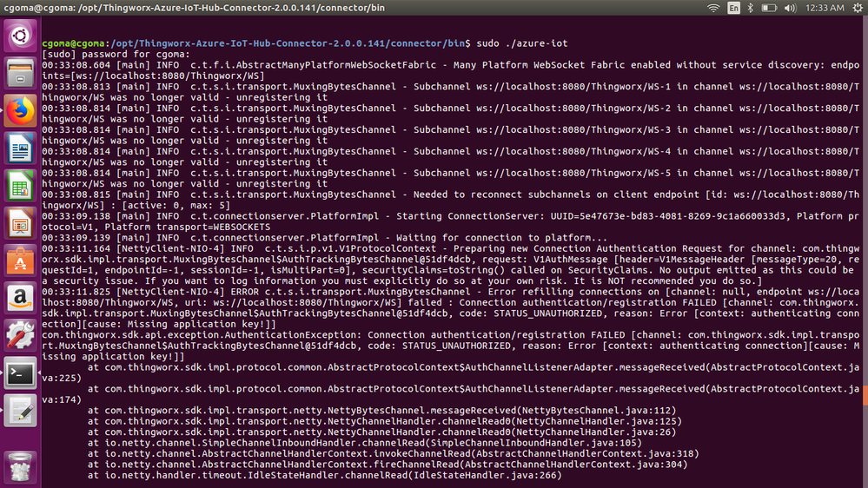
Task: Open the En keyboard layout indicator
Action: click(733, 8)
